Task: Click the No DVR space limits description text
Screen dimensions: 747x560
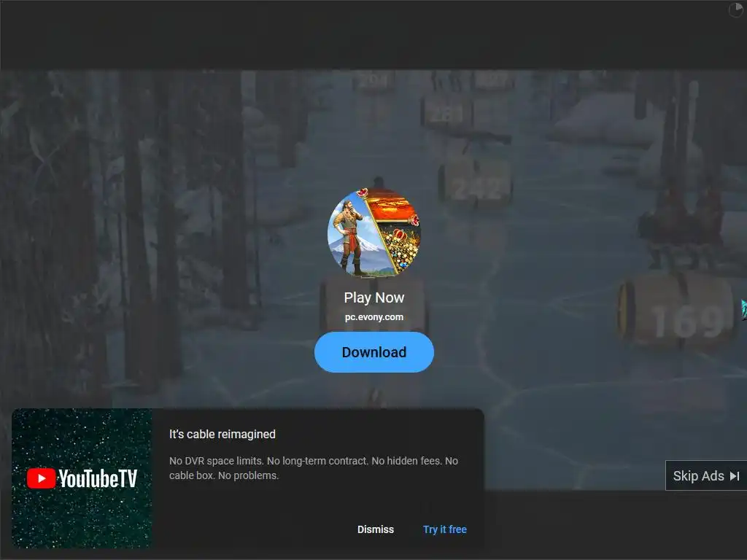Action: (x=314, y=467)
